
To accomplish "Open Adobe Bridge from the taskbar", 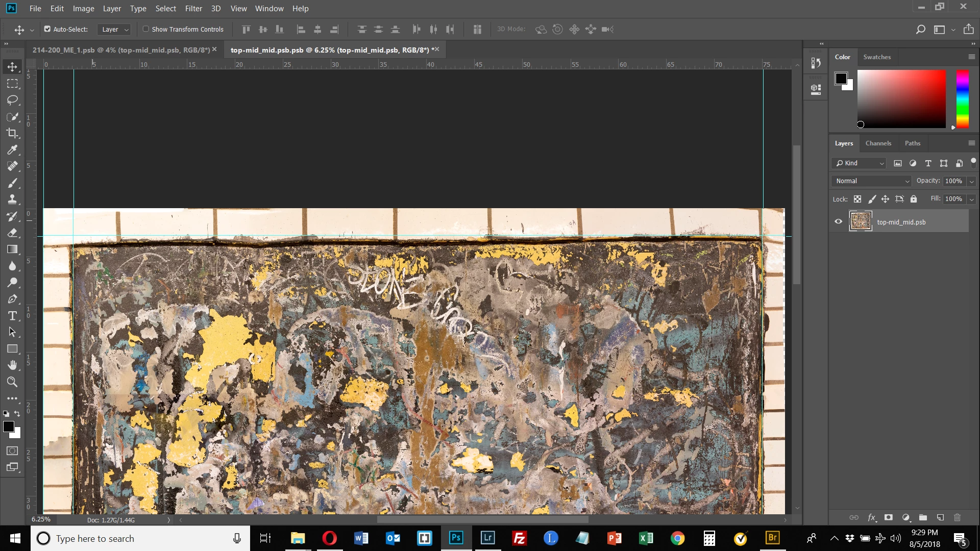I will 772,538.
